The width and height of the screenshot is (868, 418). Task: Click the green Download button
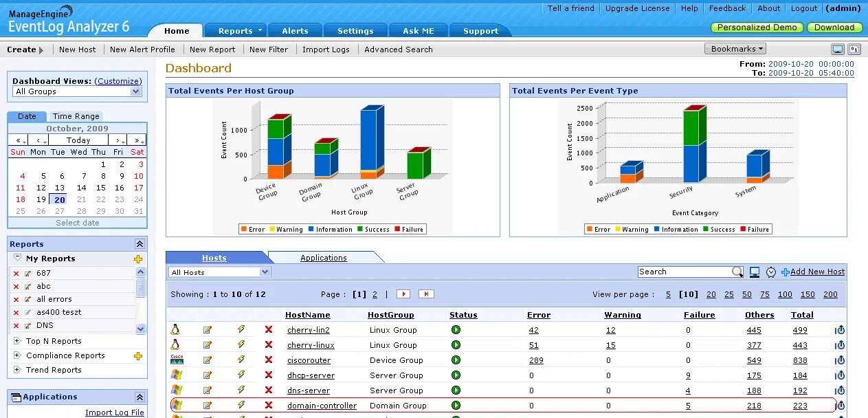(x=834, y=27)
